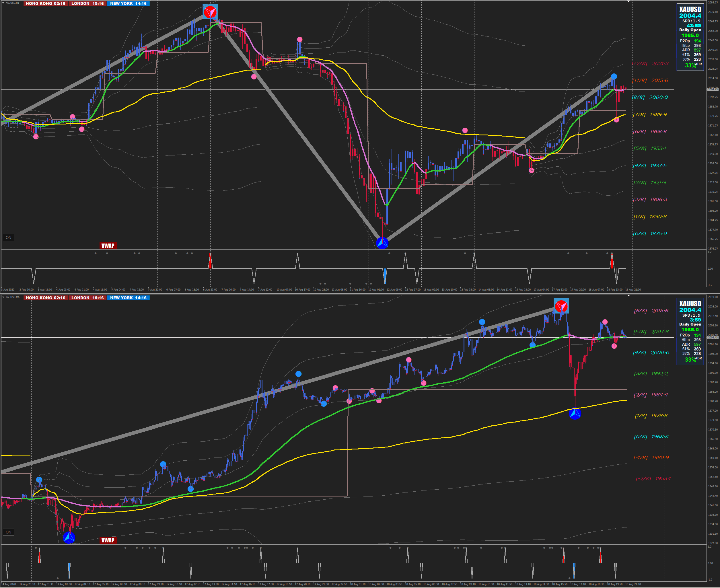Open the XAUUSD,M5 chart dropdown arrow
This screenshot has height=588, width=720.
coord(3,297)
